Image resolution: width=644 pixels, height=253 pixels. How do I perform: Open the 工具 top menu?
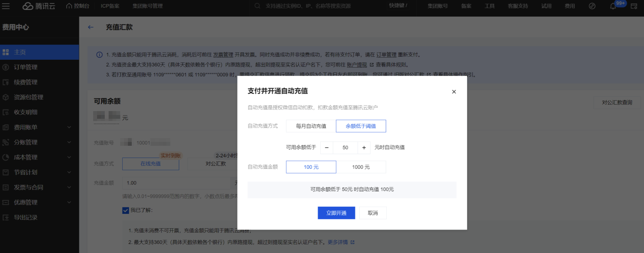pyautogui.click(x=489, y=6)
